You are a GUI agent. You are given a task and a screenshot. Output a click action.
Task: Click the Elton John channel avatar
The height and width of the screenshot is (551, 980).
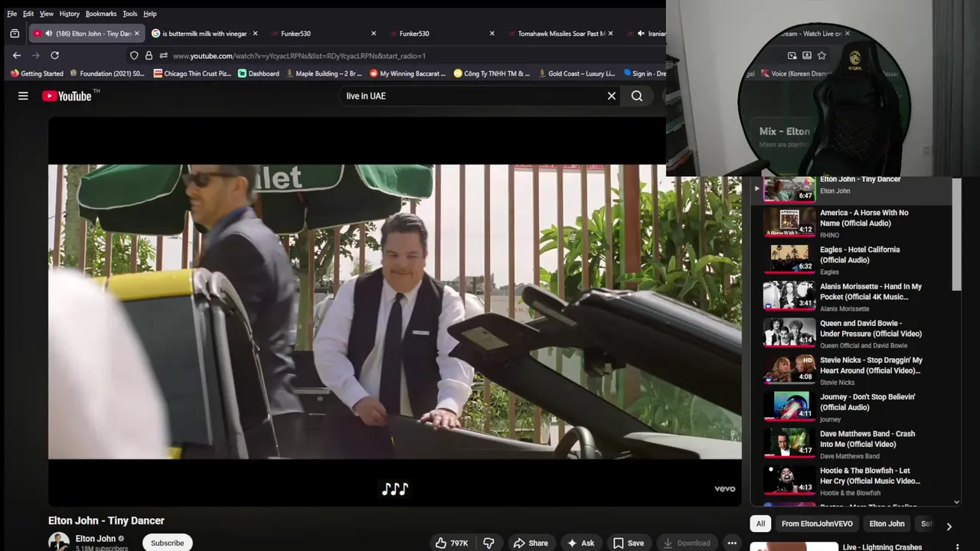click(59, 542)
